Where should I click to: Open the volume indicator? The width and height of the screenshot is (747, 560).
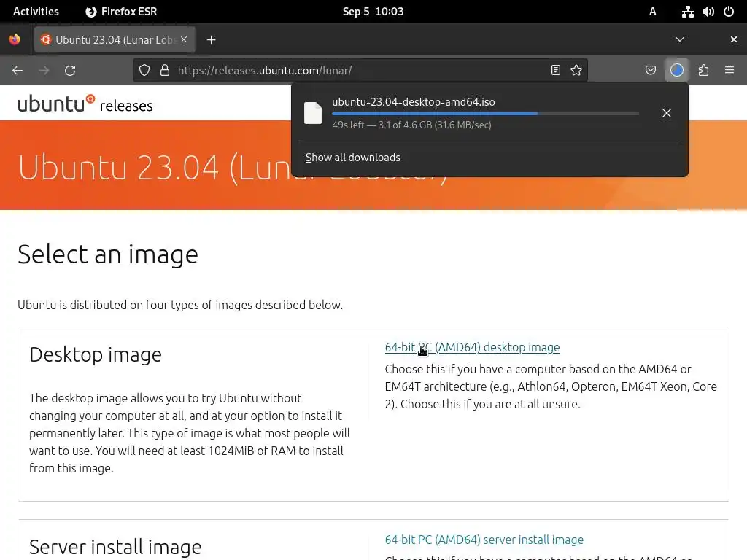pos(708,12)
